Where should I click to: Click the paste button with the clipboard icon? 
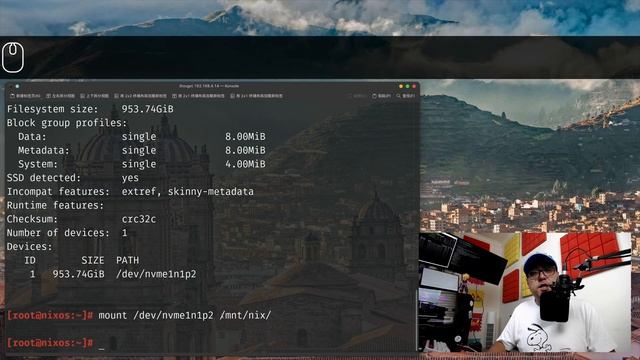click(381, 96)
